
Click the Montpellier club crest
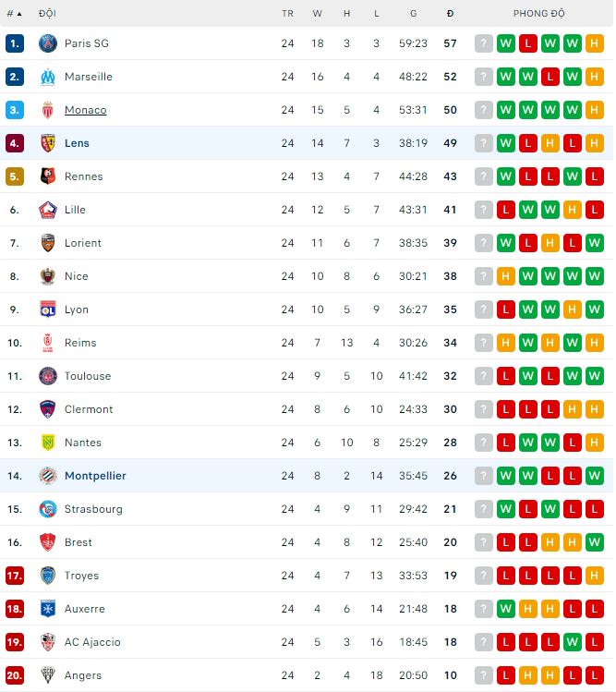pos(48,476)
